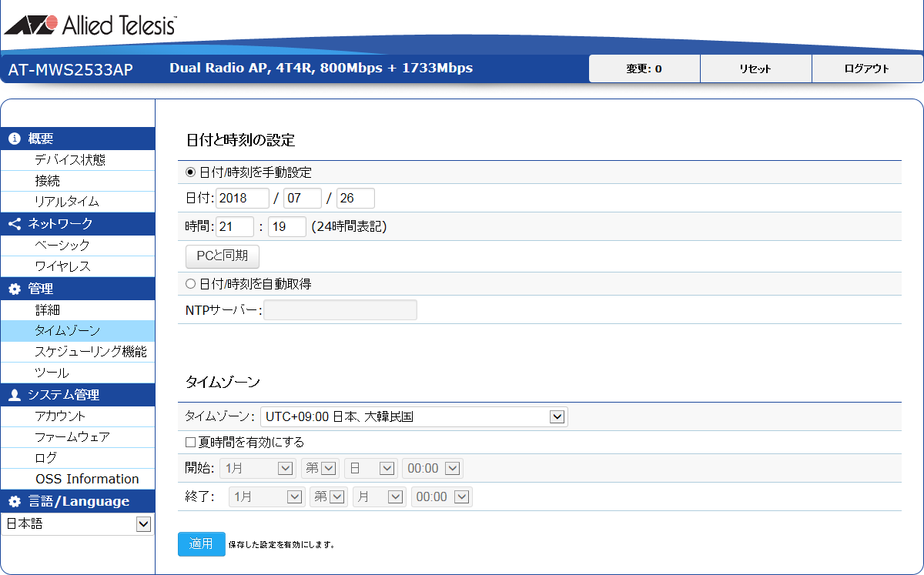Click the Allied Telesis logo
This screenshot has width=924, height=575.
coord(90,25)
